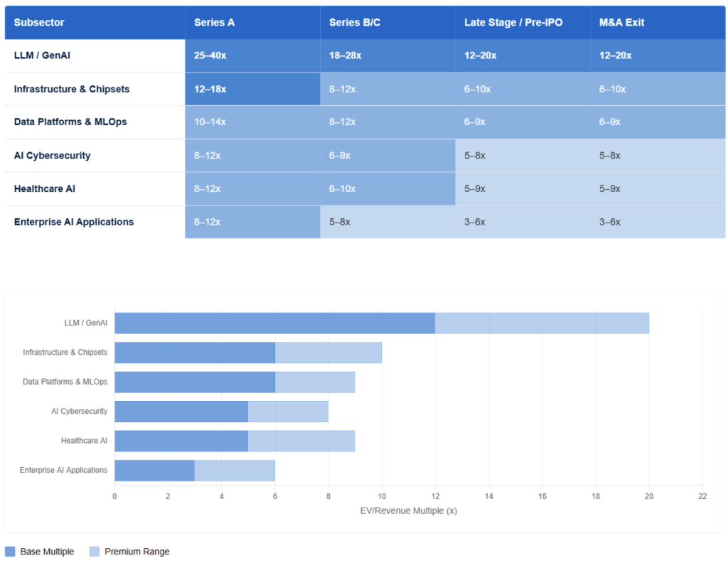Click Infrastructure & Chipsets Late Stage 6–10x cell
The width and height of the screenshot is (728, 563).
(x=523, y=89)
